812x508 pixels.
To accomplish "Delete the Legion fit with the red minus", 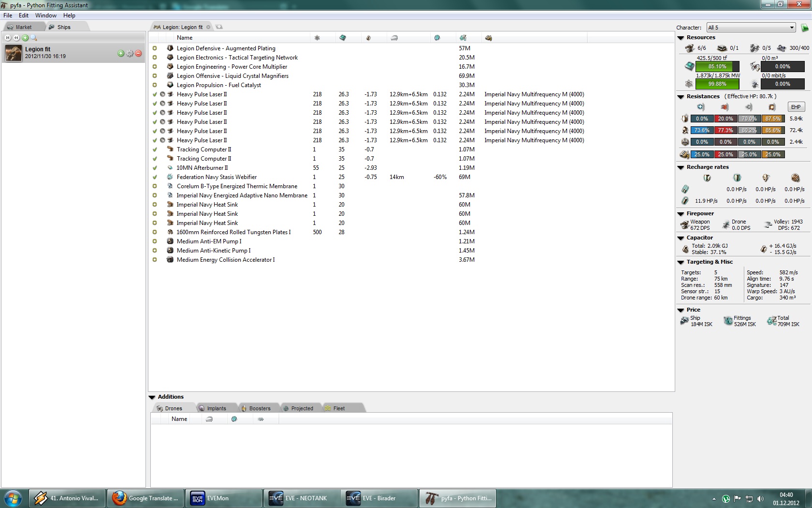I will (138, 53).
